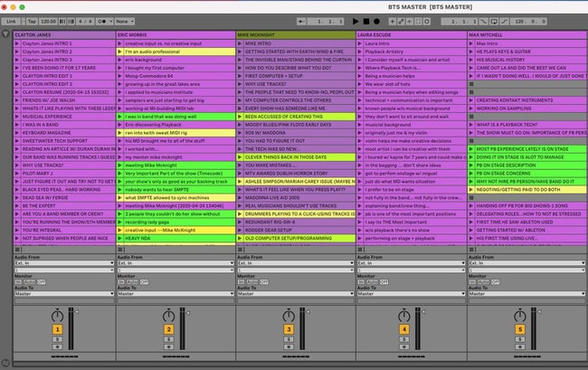Toggle track 3 activator button
This screenshot has height=370, width=588.
click(x=289, y=329)
